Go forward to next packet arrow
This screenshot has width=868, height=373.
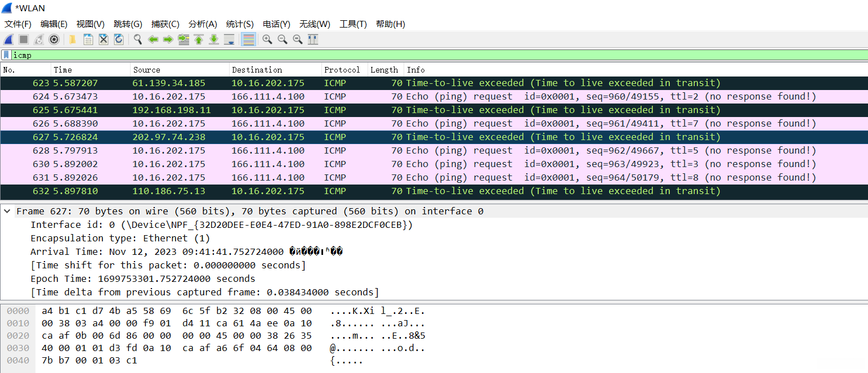click(168, 39)
